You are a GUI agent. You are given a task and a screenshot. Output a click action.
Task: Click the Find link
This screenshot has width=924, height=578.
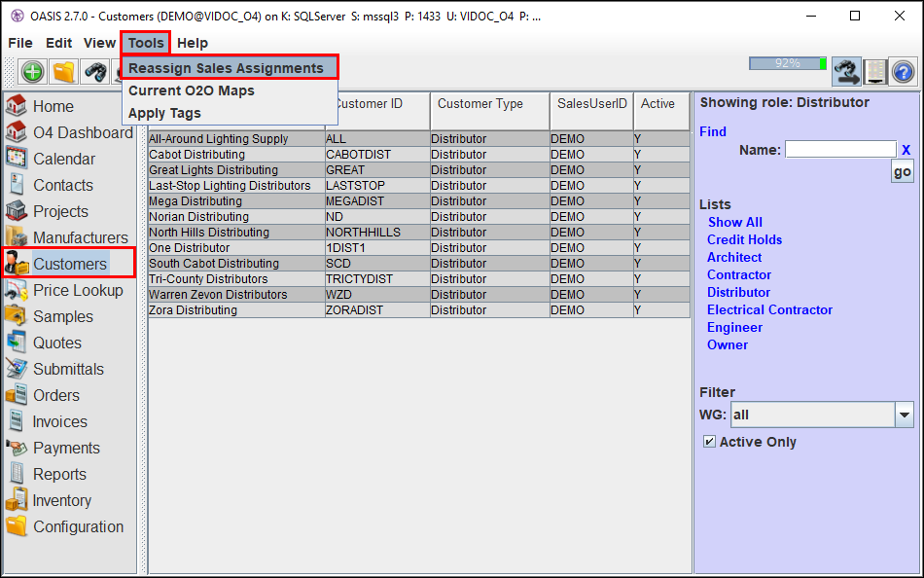[712, 131]
